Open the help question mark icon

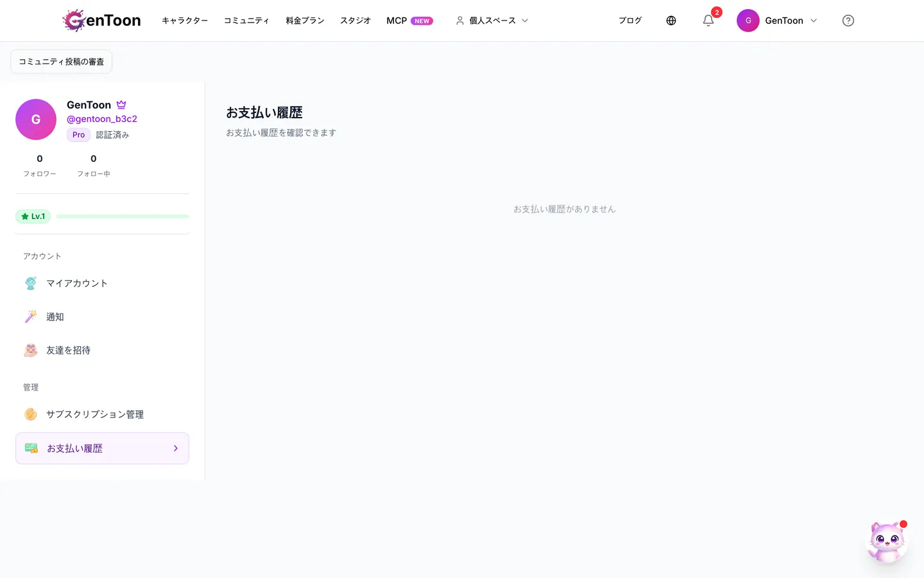pyautogui.click(x=848, y=21)
